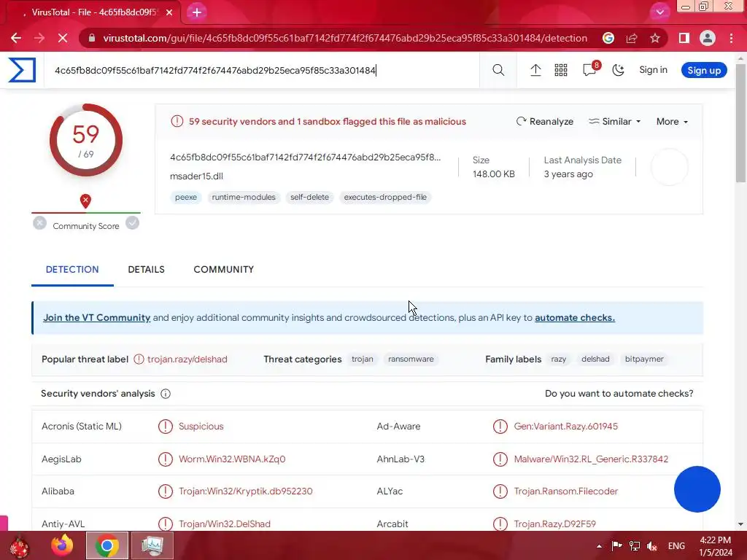The height and width of the screenshot is (560, 747).
Task: Click the blue floating chat button
Action: pos(697,489)
